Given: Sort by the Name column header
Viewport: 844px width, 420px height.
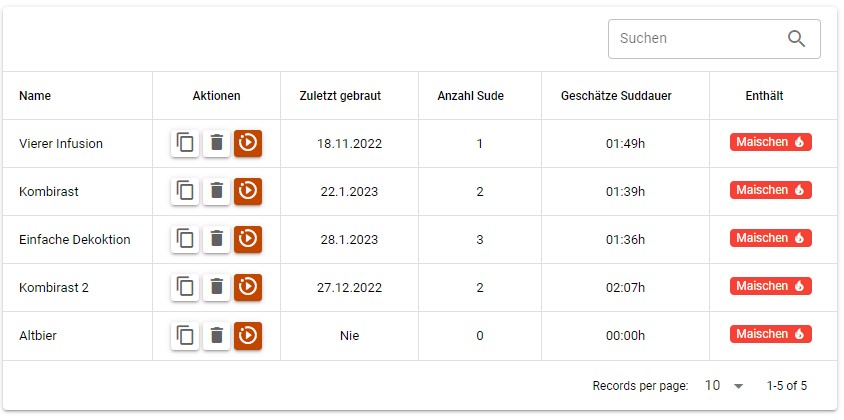Looking at the screenshot, I should tap(35, 96).
